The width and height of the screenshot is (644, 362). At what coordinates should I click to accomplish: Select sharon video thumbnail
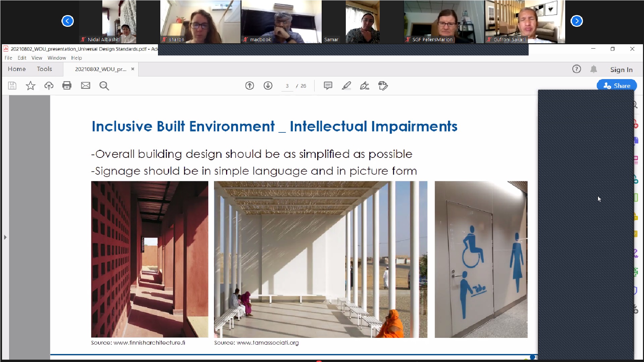point(200,22)
